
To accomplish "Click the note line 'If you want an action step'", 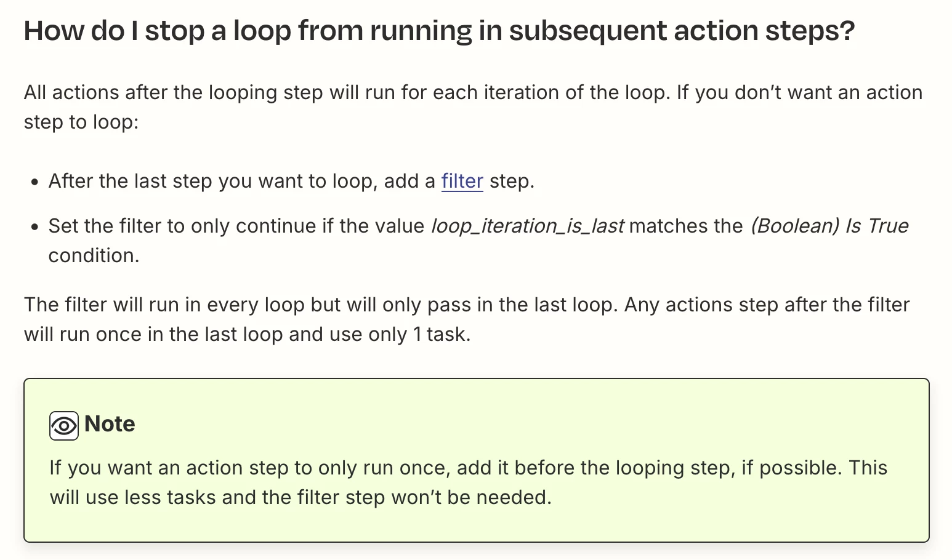I will (468, 468).
